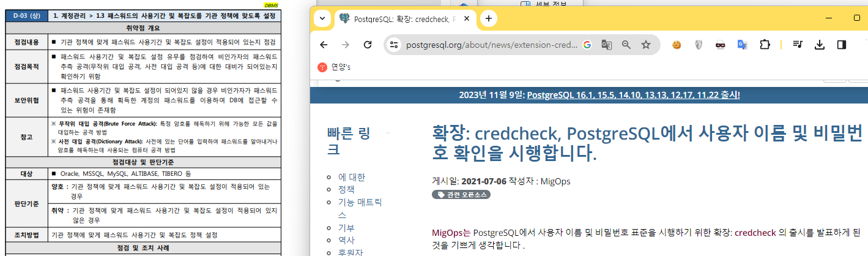Viewport: 868px width, 256px height.
Task: View site information icon in address bar
Action: (394, 45)
